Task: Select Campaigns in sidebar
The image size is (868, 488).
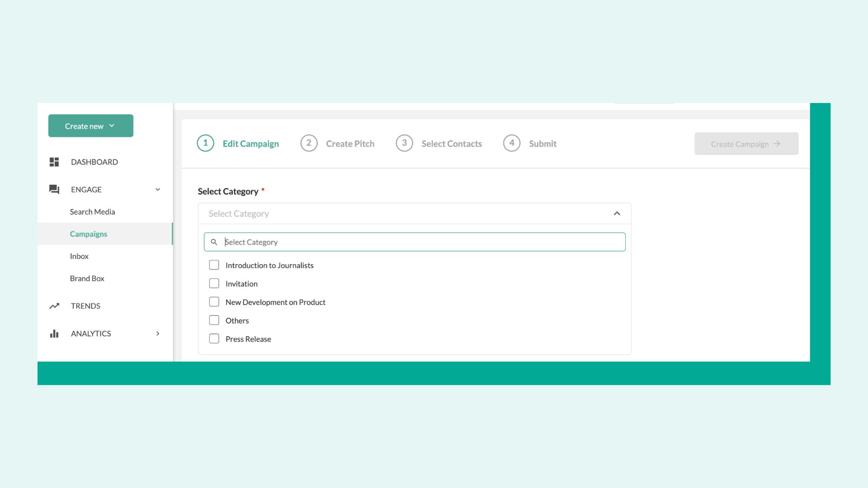Action: [x=89, y=234]
